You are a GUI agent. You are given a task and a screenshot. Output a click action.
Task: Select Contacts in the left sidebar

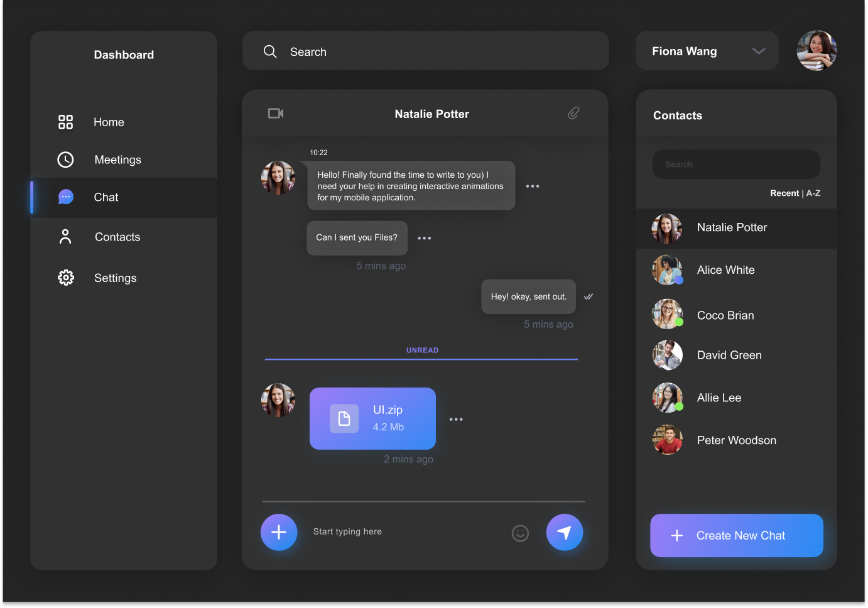117,237
